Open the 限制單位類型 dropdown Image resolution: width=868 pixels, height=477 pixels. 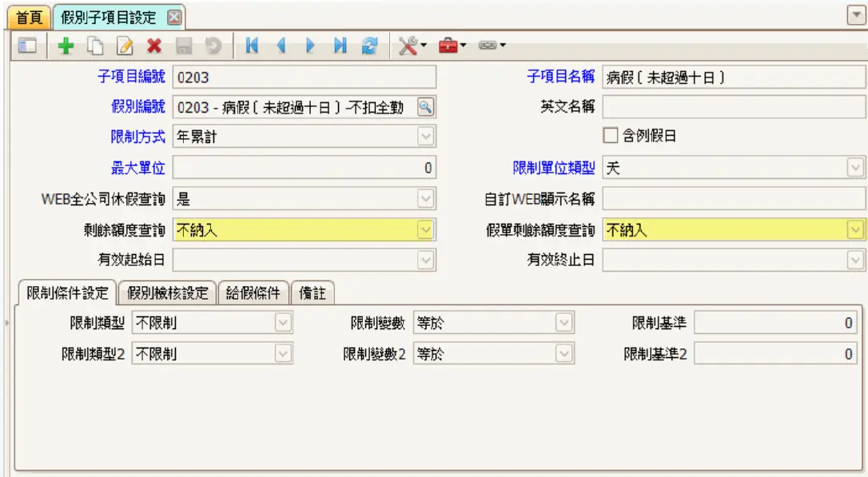click(856, 168)
